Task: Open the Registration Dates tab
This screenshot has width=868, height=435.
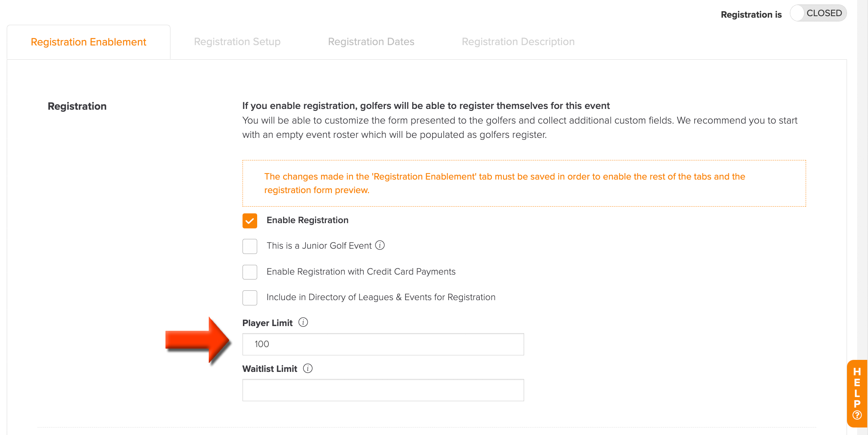Action: (x=371, y=42)
